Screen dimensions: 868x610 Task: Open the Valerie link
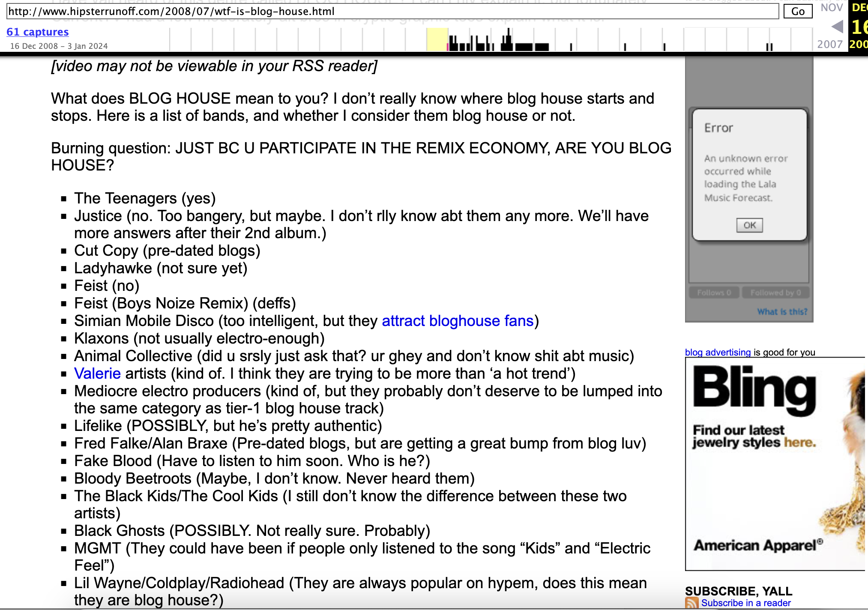tap(97, 374)
